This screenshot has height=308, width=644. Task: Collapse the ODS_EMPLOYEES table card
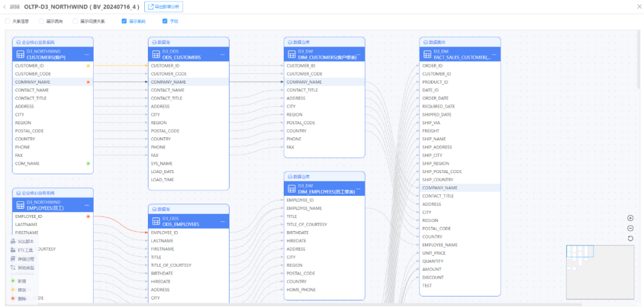tap(222, 221)
